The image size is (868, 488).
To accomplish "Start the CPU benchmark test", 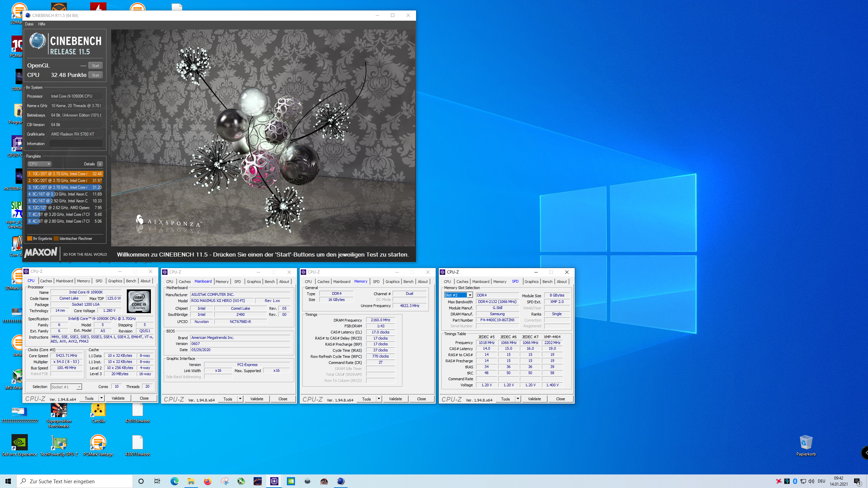I will [x=96, y=75].
